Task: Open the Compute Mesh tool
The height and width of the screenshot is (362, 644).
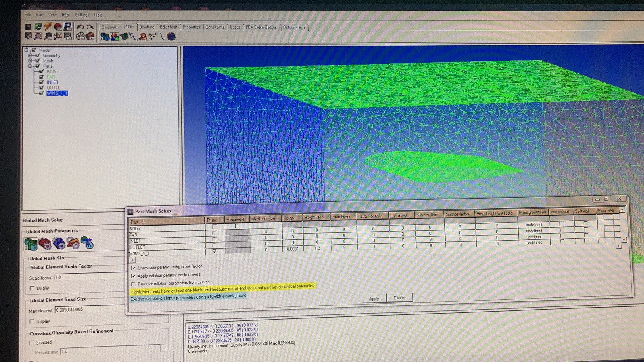Action: tap(171, 37)
